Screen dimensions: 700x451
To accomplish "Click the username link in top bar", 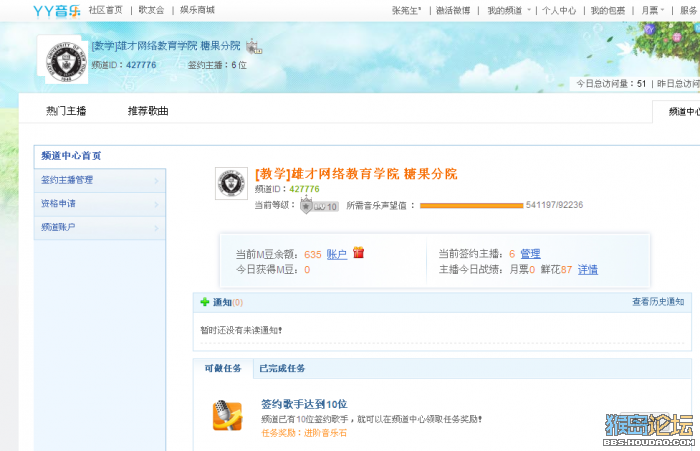I will [407, 10].
